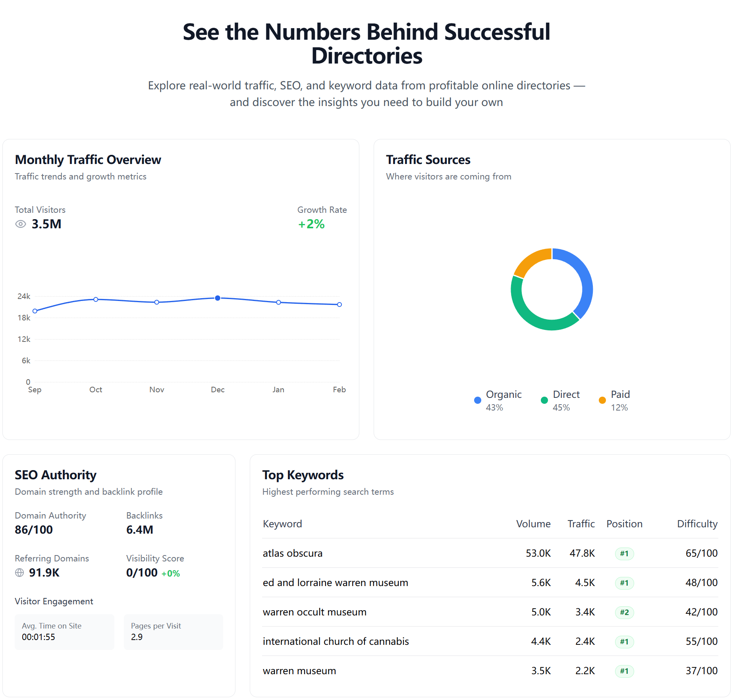Click the #2 position badge for warren occult museum
This screenshot has width=735, height=700.
[x=624, y=612]
